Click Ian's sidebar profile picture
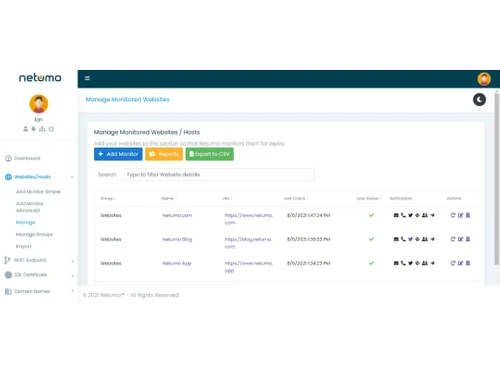500x375 pixels. (x=39, y=104)
